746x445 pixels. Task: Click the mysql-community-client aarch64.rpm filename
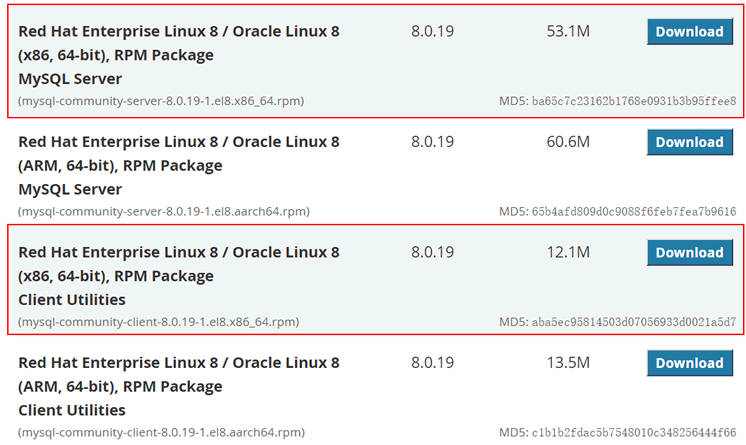[161, 433]
